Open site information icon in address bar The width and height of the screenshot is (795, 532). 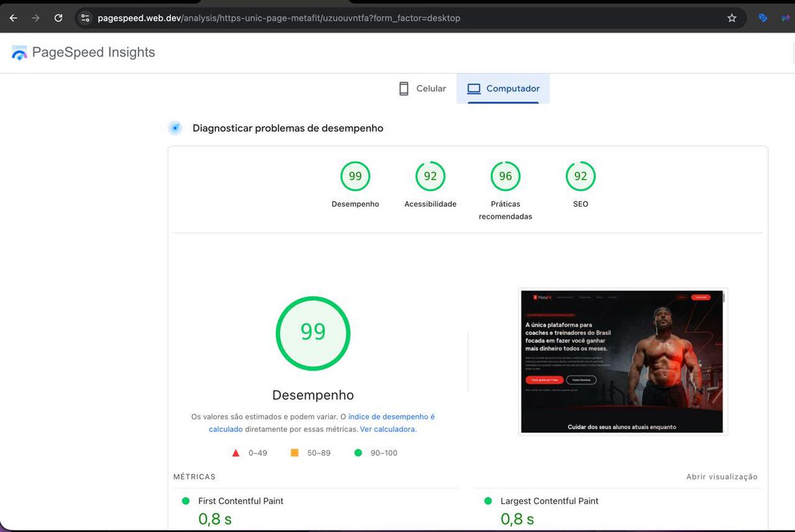pyautogui.click(x=85, y=18)
